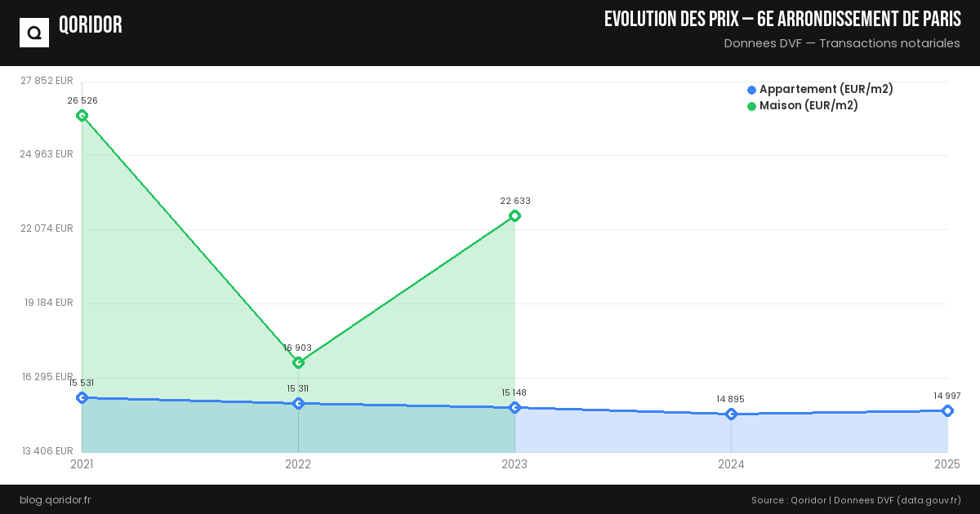
Task: Click the data.gouv.fr source credit
Action: pos(928,500)
